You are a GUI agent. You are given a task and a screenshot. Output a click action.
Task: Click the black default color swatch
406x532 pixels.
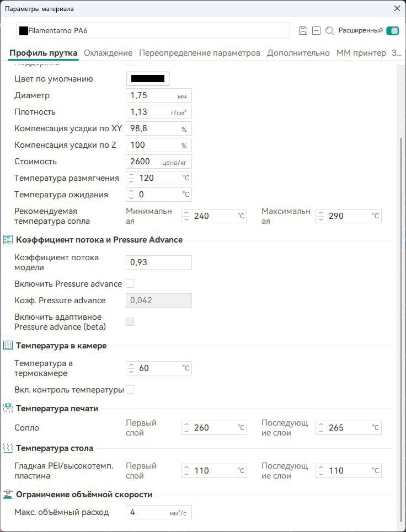148,79
